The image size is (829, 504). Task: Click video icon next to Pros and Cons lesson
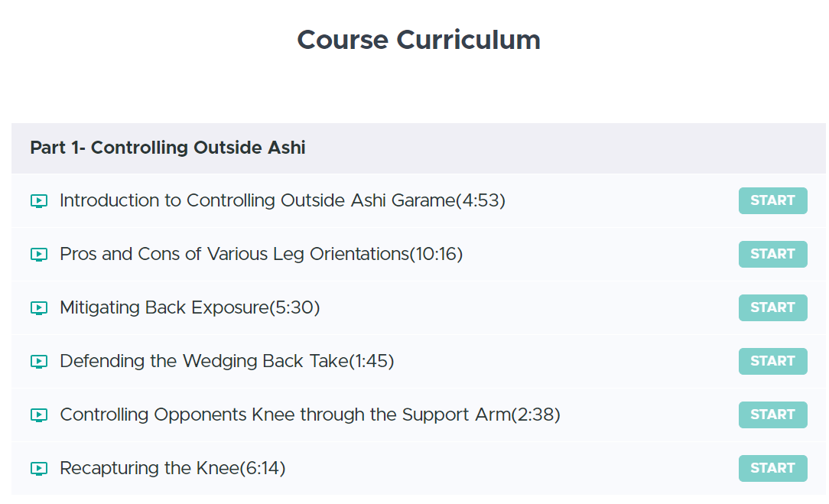pyautogui.click(x=38, y=255)
